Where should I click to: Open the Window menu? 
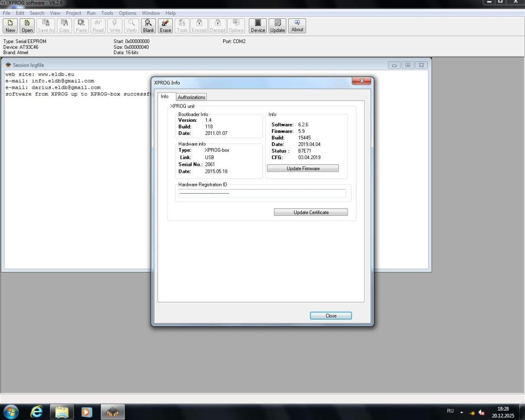click(151, 13)
